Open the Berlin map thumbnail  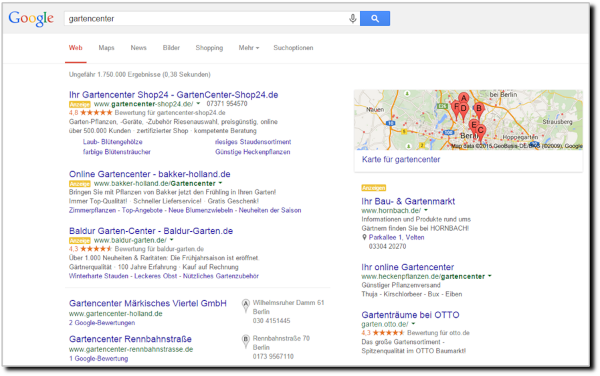(x=468, y=120)
